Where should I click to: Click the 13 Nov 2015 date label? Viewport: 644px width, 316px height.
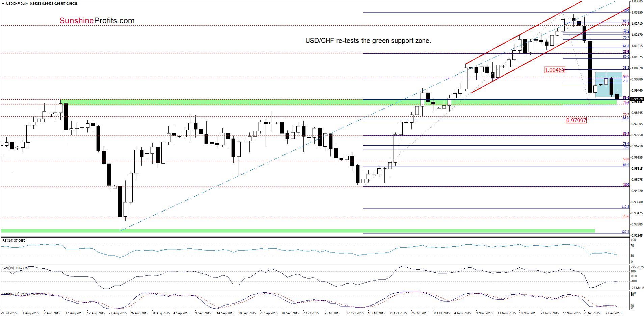tap(506, 313)
